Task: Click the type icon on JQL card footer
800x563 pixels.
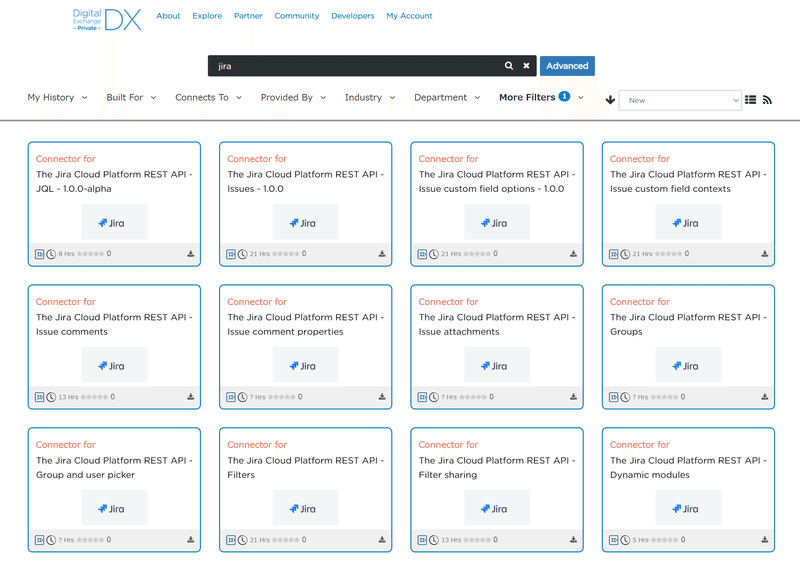Action: point(39,254)
